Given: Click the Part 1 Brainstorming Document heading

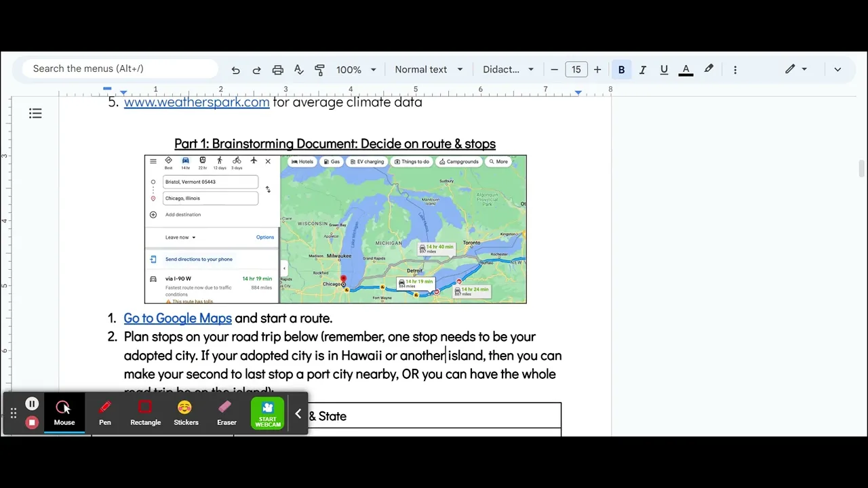Looking at the screenshot, I should click(335, 144).
